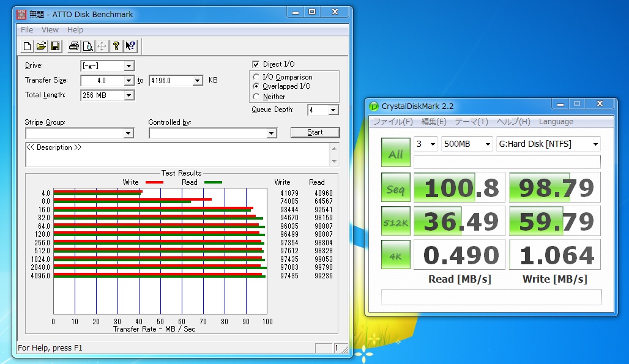Click the Print icon in ATTO toolbar
Image resolution: width=629 pixels, height=364 pixels.
click(74, 46)
